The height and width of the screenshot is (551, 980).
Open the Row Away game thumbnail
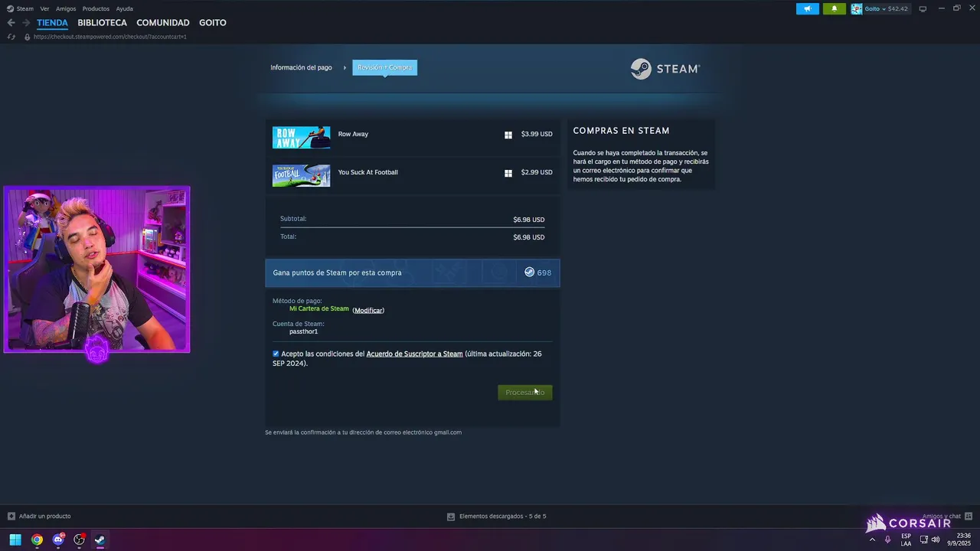tap(302, 138)
